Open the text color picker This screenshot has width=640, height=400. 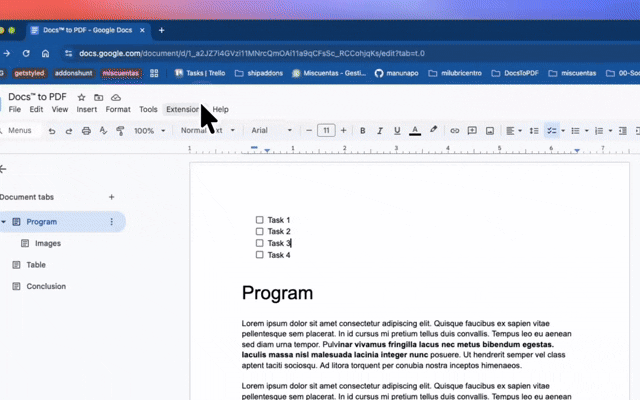point(415,131)
